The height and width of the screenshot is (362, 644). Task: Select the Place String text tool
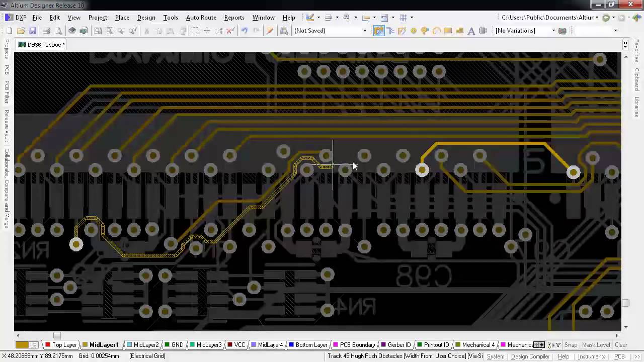(x=471, y=31)
